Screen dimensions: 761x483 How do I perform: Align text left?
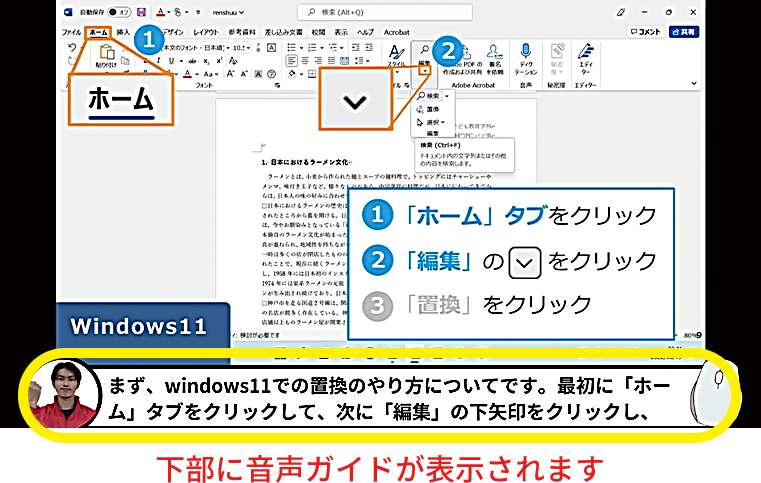pos(292,61)
